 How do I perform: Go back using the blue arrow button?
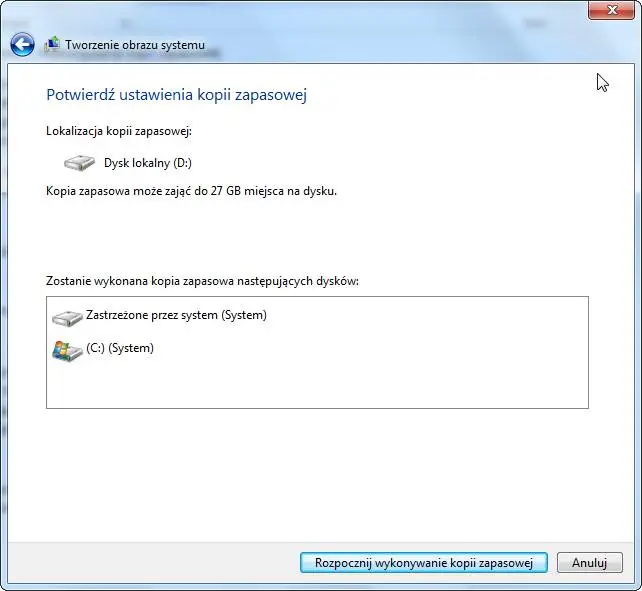tap(22, 45)
